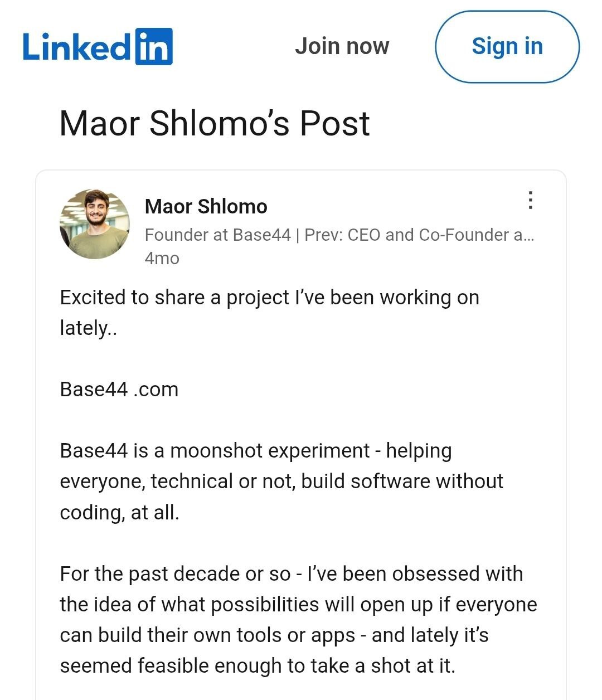The width and height of the screenshot is (602, 700).
Task: Click the "Excited to share a project" line
Action: pos(269,298)
